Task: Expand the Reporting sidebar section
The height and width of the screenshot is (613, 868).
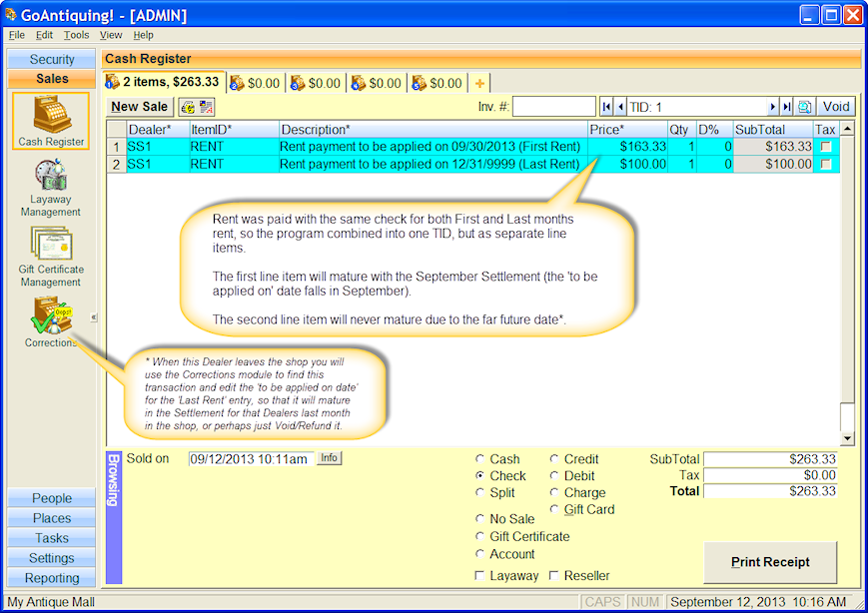Action: [x=52, y=578]
